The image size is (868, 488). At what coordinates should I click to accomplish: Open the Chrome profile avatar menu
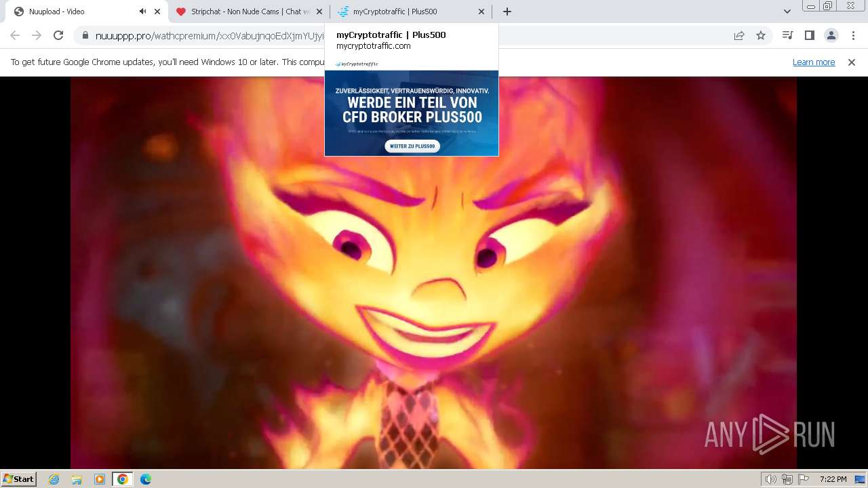pos(831,35)
